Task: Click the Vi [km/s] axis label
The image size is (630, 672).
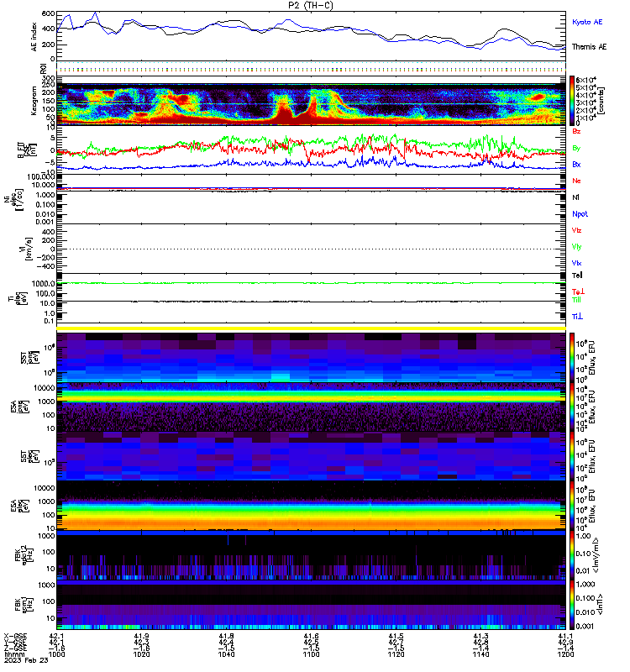Action: [28, 249]
